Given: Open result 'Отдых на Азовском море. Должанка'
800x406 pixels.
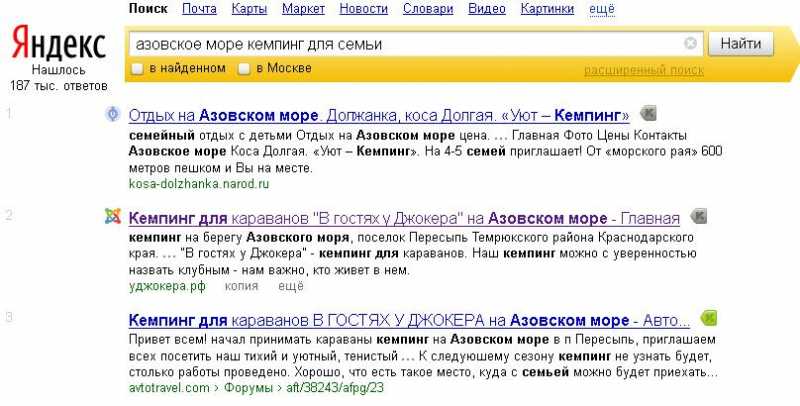Looking at the screenshot, I should click(x=379, y=115).
